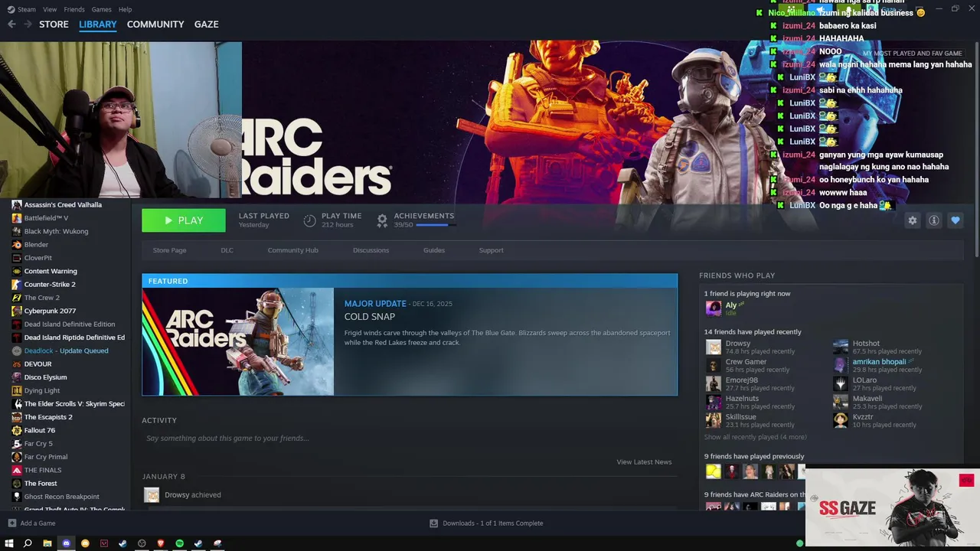This screenshot has height=551, width=980.
Task: Click the achievements progress bar
Action: (436, 225)
